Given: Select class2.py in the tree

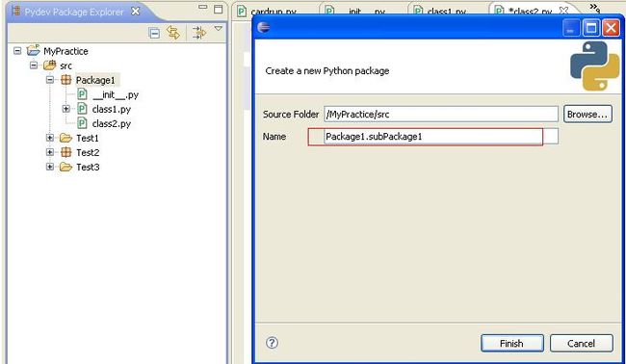Looking at the screenshot, I should [112, 123].
